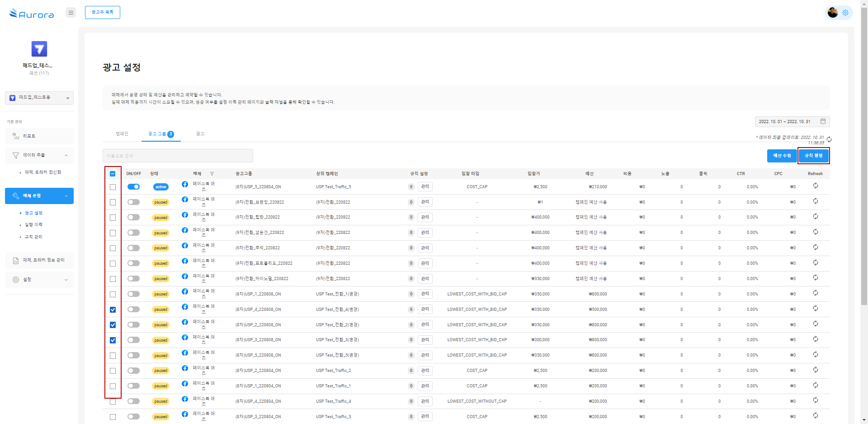Click the 규칙 생성 button
Viewport: 868px width, 424px height.
(x=813, y=156)
